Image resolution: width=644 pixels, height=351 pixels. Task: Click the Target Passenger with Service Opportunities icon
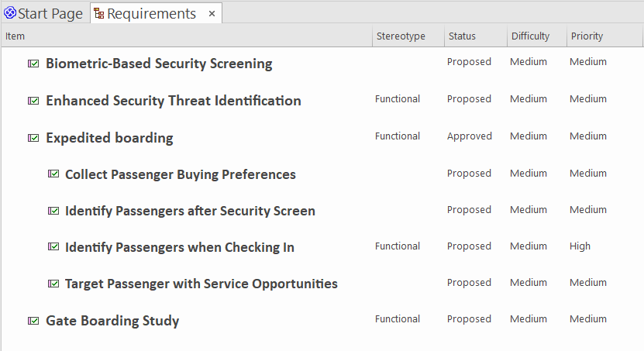53,284
